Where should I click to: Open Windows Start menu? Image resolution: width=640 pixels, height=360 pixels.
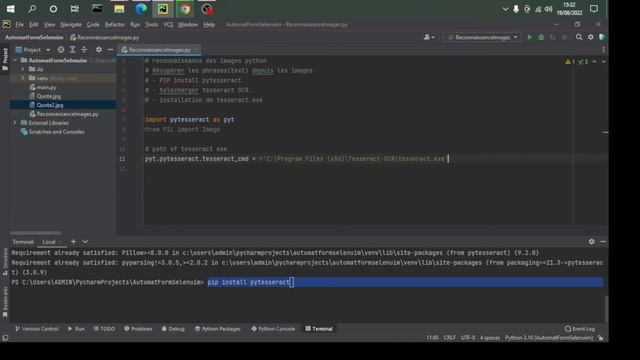coord(10,9)
